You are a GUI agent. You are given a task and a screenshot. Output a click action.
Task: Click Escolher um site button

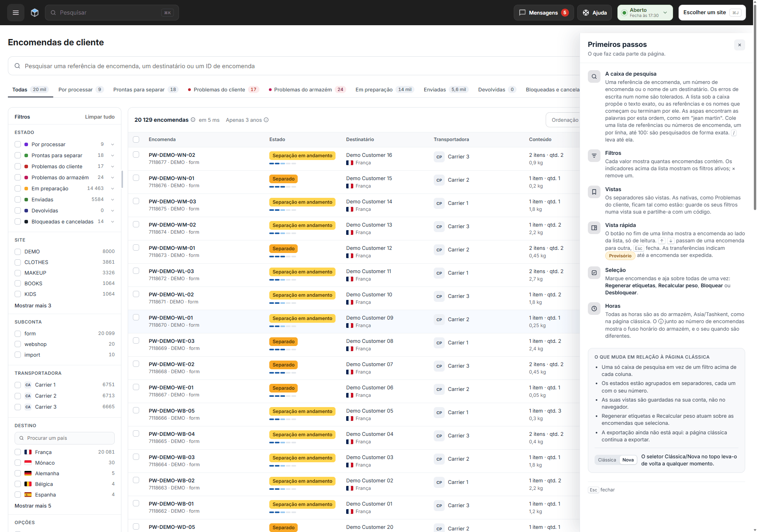coord(712,13)
